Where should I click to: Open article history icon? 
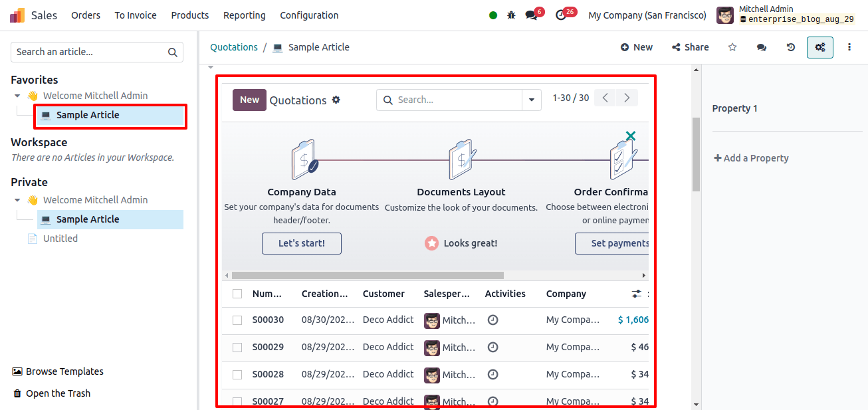(791, 47)
